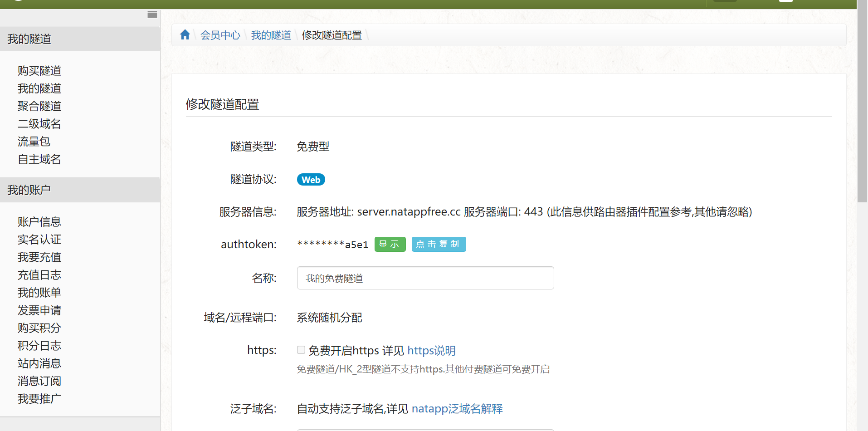Open 聚合隧道 in the sidebar
This screenshot has height=431, width=868.
[x=39, y=106]
